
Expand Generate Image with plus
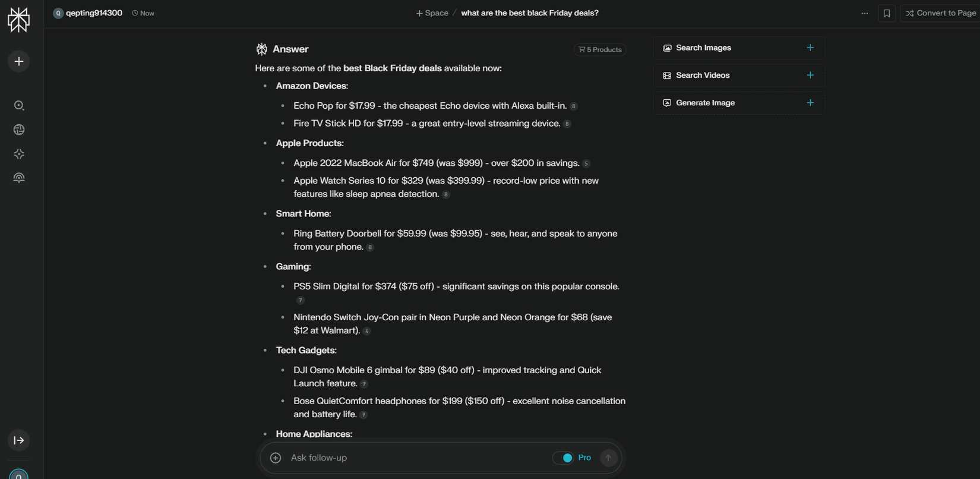click(x=810, y=103)
